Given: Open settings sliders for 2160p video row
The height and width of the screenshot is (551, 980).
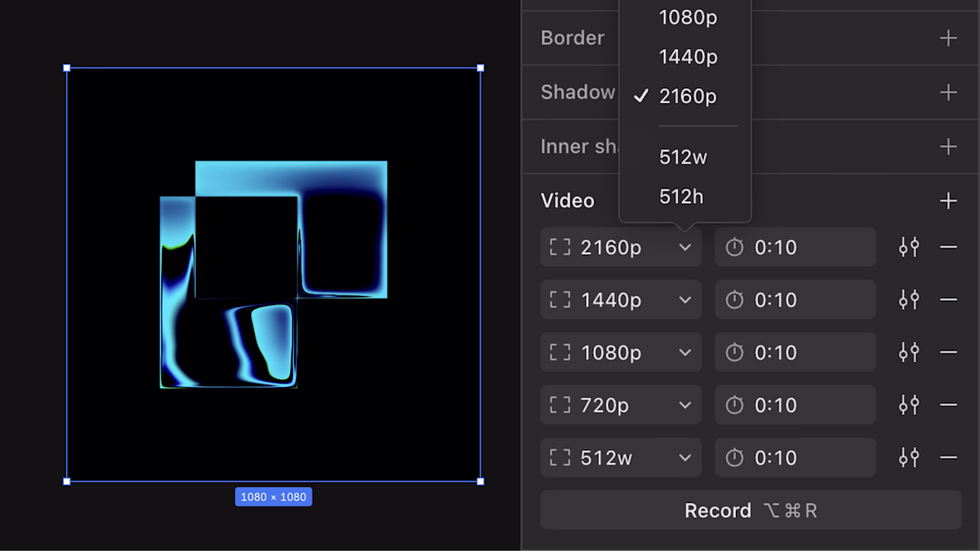Looking at the screenshot, I should coord(909,247).
